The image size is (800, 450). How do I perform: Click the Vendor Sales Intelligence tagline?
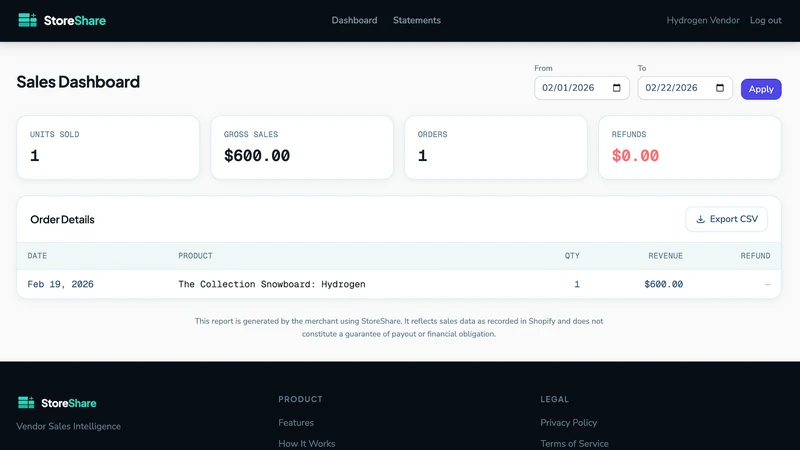click(68, 426)
